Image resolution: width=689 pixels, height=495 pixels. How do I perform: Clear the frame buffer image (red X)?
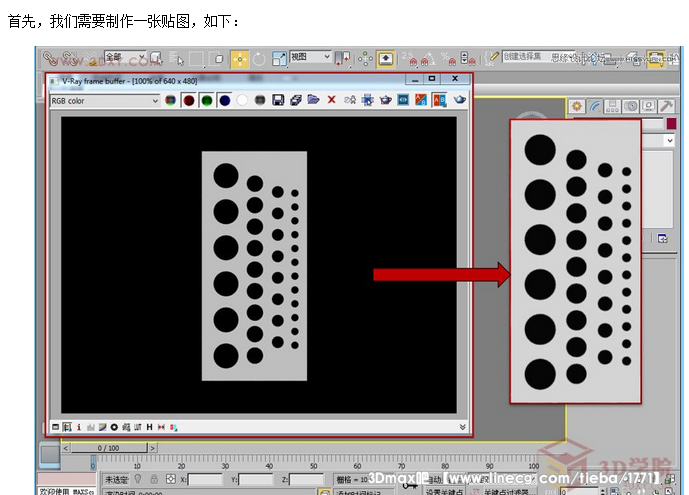[331, 100]
